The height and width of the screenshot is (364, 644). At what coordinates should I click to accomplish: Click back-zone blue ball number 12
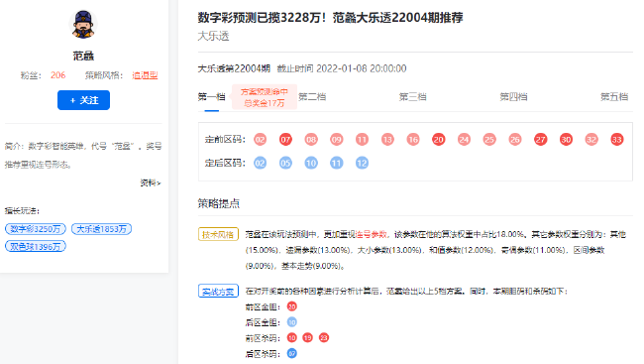pyautogui.click(x=362, y=163)
